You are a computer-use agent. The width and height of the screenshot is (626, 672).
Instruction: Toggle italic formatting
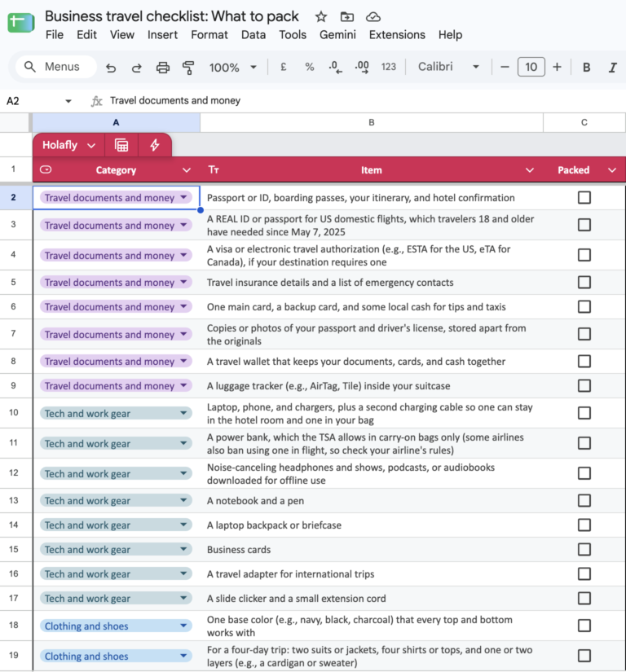613,68
